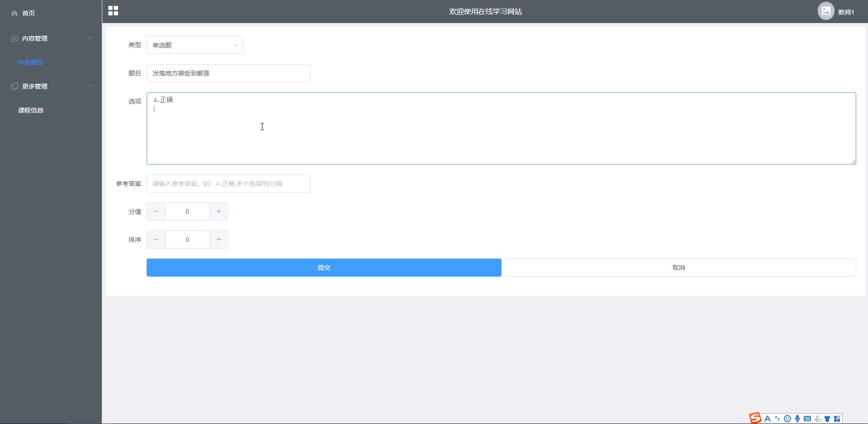Image resolution: width=868 pixels, height=424 pixels.
Task: Click the grid menu icon in header
Action: (113, 11)
